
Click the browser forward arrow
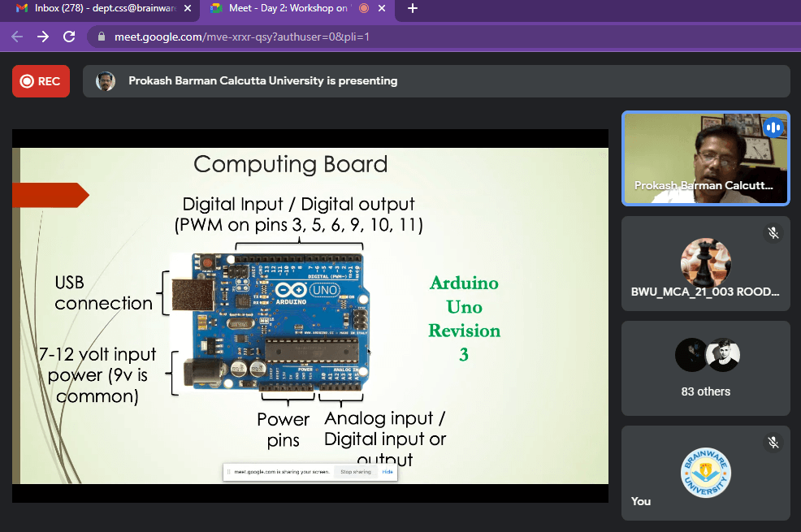[x=43, y=37]
